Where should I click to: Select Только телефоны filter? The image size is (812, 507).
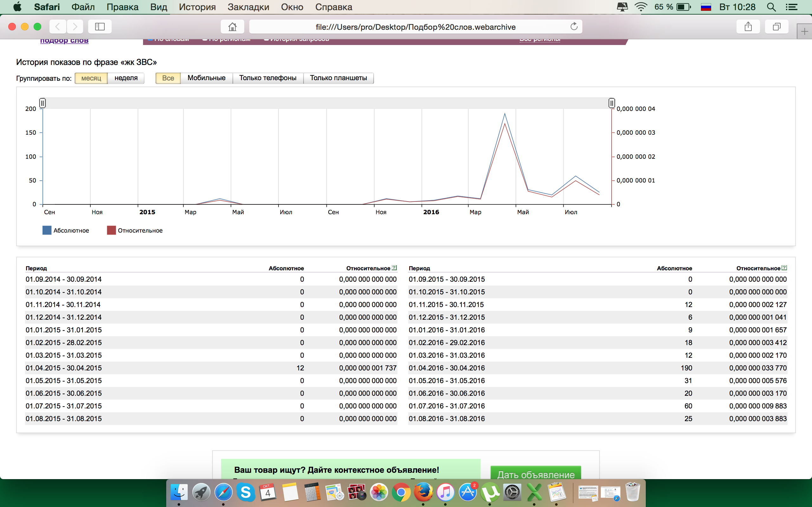268,78
